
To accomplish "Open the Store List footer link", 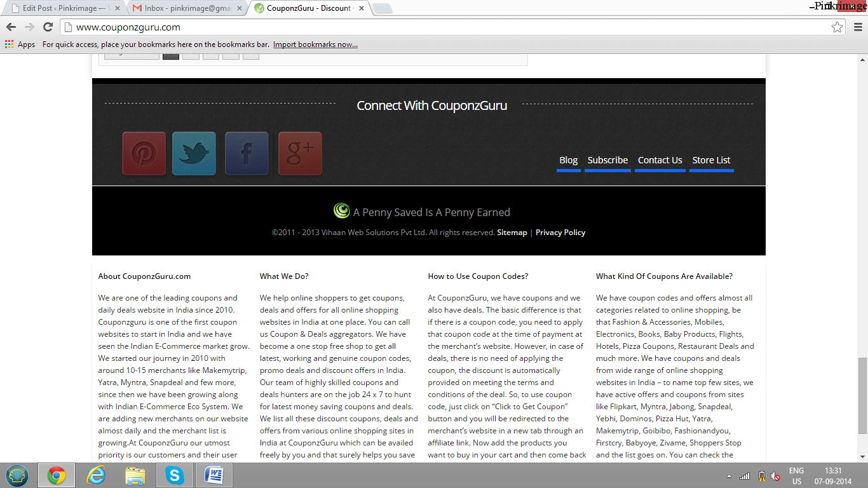I will tap(712, 161).
